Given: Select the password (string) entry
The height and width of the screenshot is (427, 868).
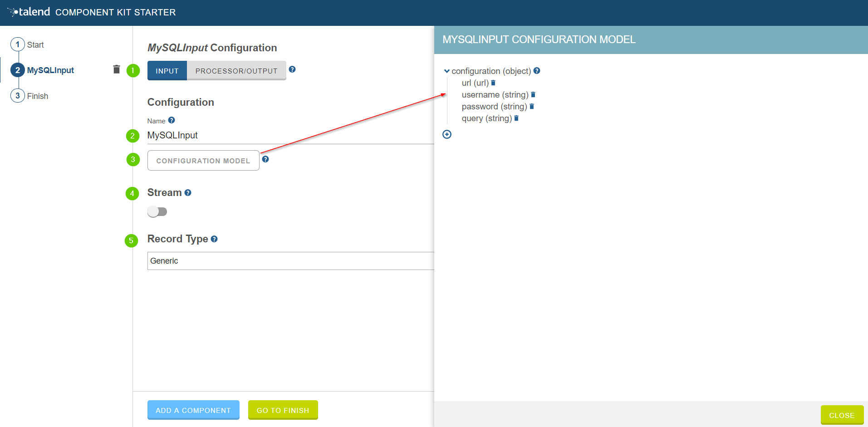Looking at the screenshot, I should 495,107.
